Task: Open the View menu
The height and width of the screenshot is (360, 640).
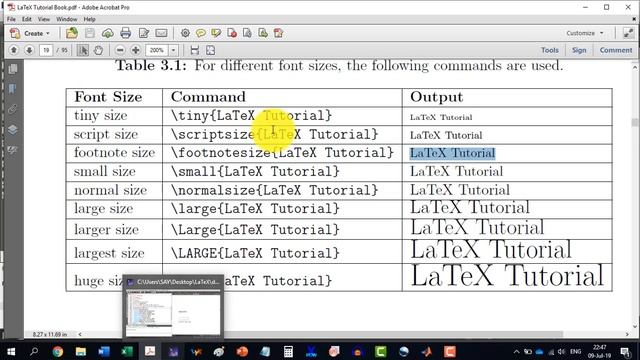Action: tap(44, 19)
